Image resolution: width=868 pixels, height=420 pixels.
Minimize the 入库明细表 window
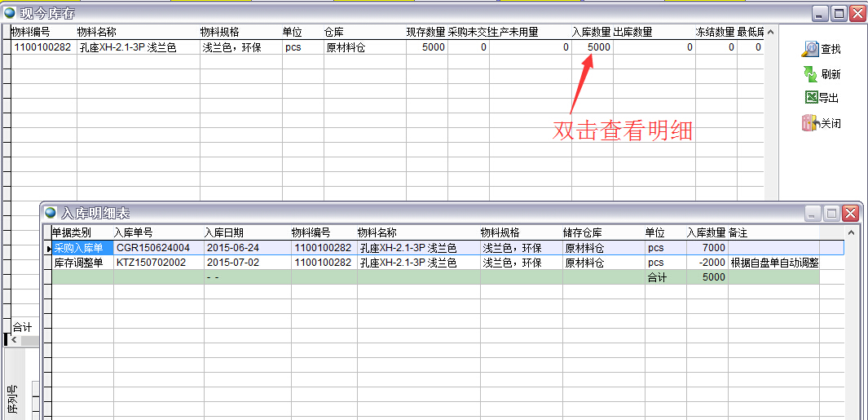[x=813, y=214]
